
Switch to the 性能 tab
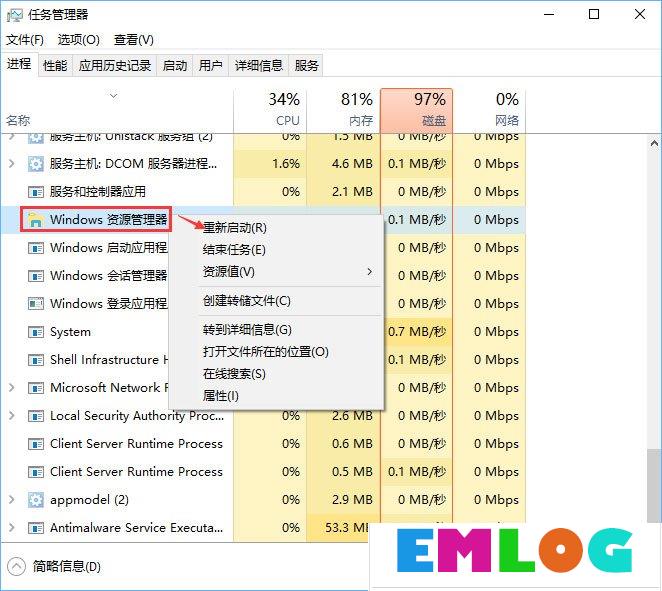(x=55, y=65)
